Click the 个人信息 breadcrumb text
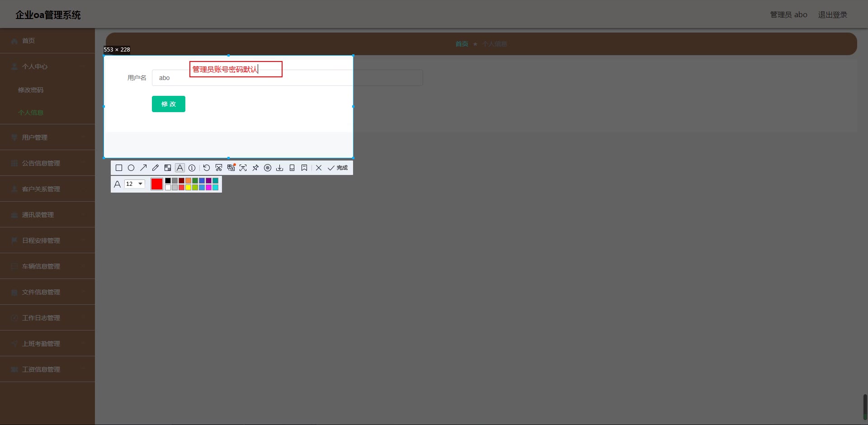The width and height of the screenshot is (868, 425). point(495,44)
